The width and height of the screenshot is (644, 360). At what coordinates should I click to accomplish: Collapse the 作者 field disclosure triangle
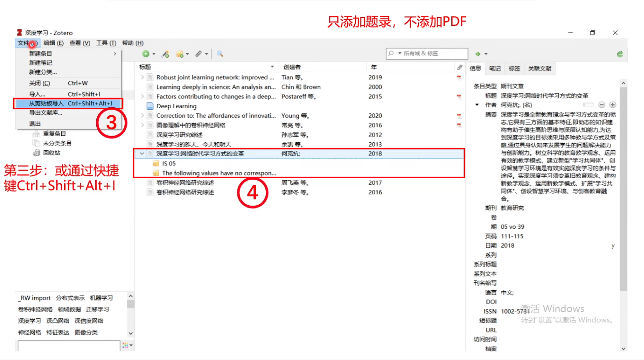point(477,105)
